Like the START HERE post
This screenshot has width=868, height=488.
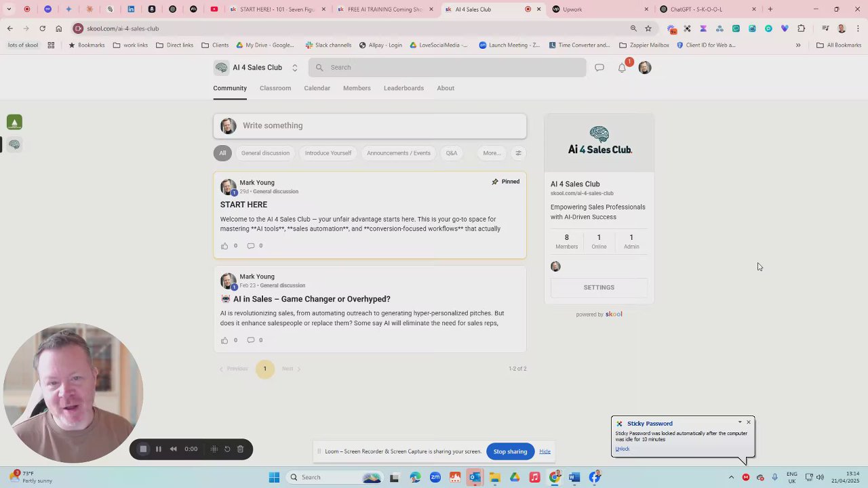click(224, 246)
